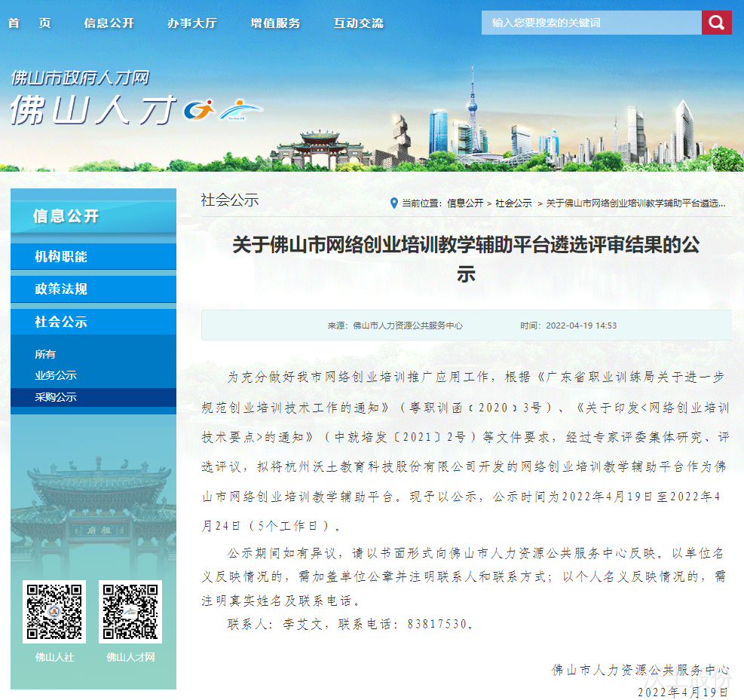The image size is (744, 700).
Task: Expand 政策法规 sidebar section
Action: (x=93, y=289)
